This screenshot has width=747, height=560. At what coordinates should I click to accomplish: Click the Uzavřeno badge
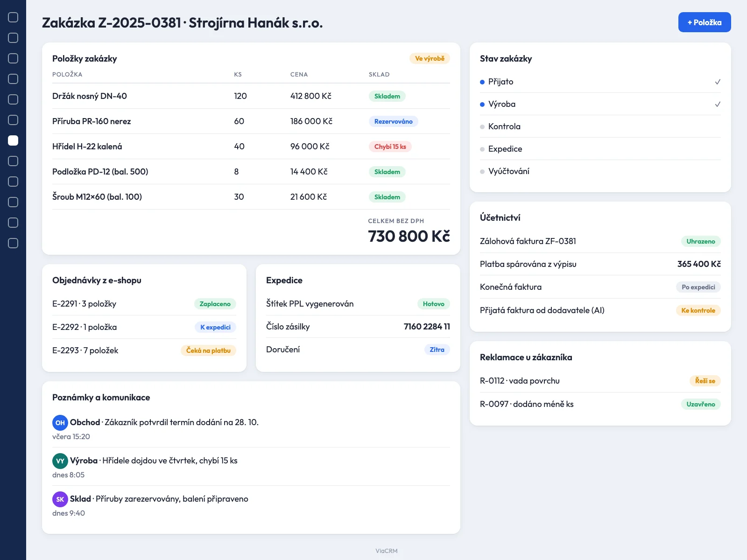pyautogui.click(x=700, y=404)
